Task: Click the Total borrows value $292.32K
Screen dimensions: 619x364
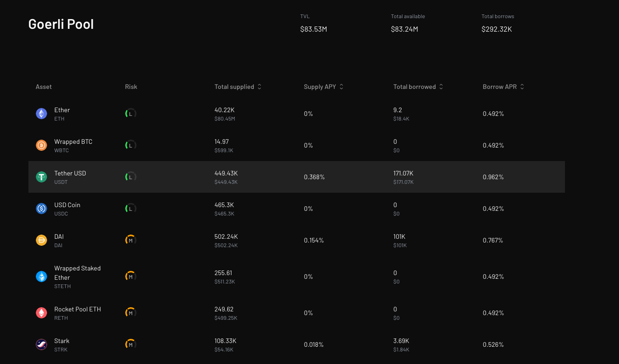Action: click(497, 29)
